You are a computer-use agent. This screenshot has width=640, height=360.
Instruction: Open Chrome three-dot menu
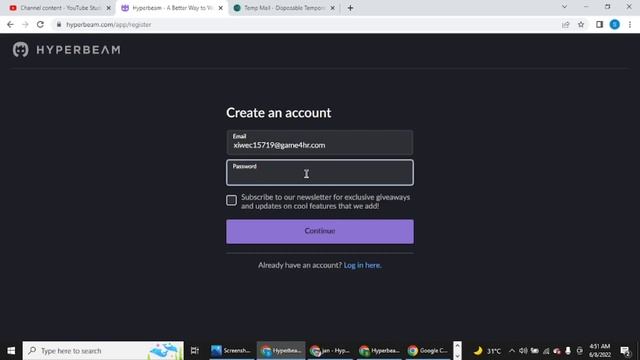click(630, 24)
